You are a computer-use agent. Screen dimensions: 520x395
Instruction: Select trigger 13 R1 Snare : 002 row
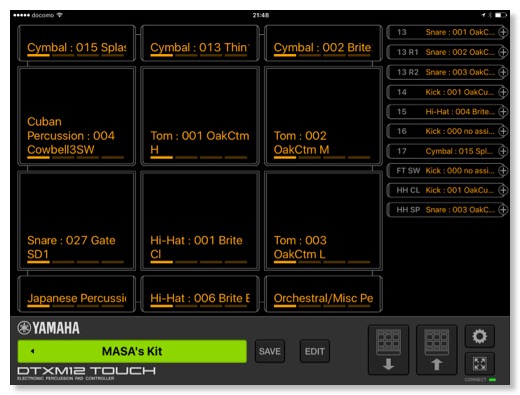click(447, 52)
